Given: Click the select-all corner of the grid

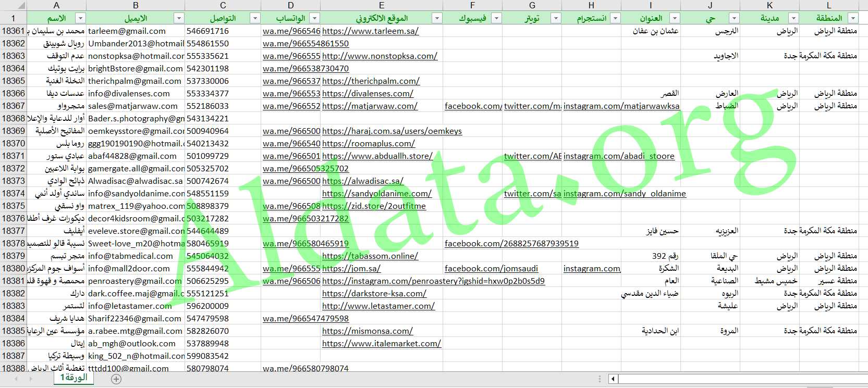Looking at the screenshot, I should [13, 5].
